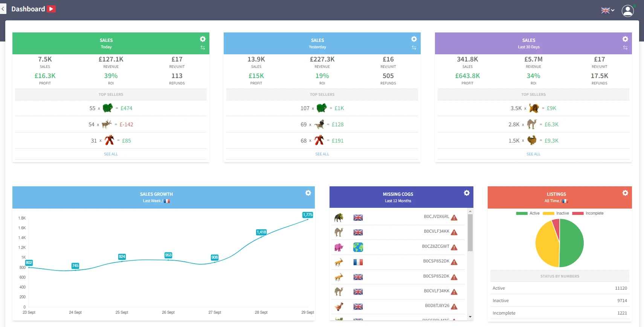Play the Dashboard video tutorial icon
The width and height of the screenshot is (644, 327).
[x=51, y=9]
